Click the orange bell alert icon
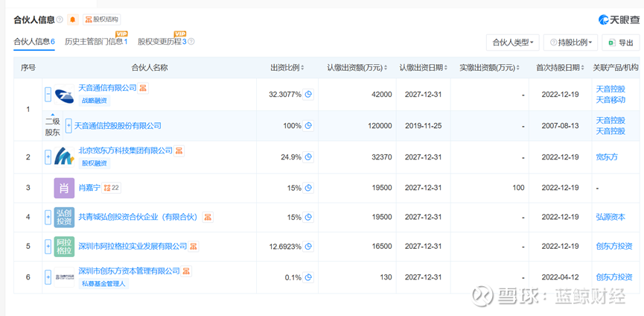Viewport: 644px width, 316px height. (x=72, y=19)
